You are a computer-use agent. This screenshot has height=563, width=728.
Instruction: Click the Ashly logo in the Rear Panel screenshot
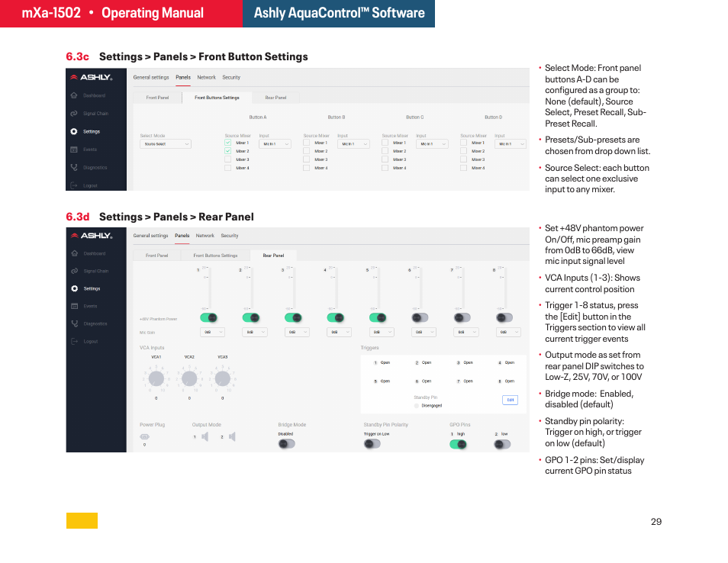point(92,235)
